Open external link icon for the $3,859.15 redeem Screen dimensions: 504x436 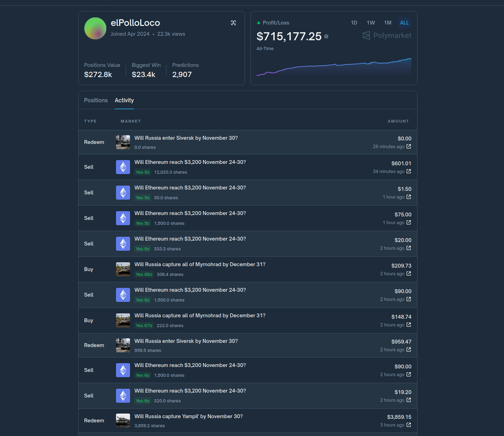409,425
